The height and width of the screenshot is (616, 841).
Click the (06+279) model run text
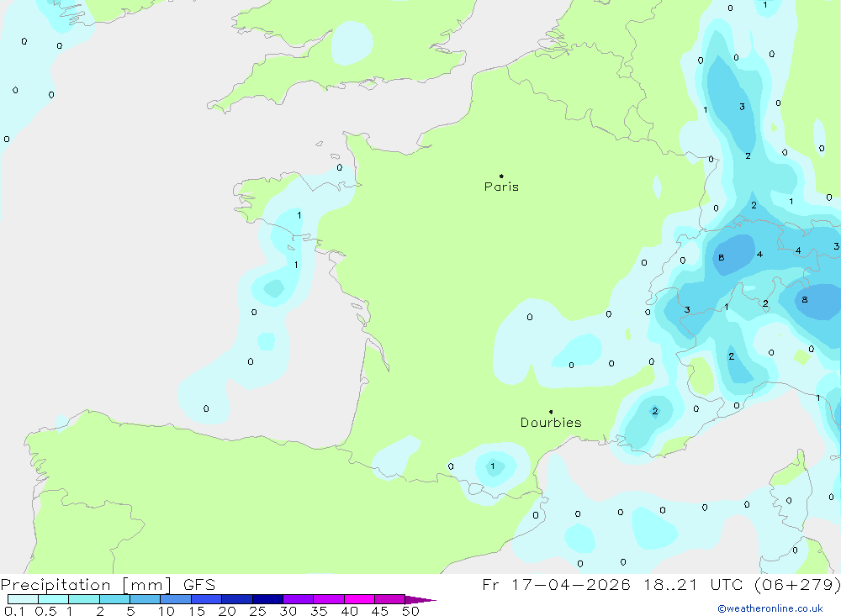point(797,584)
